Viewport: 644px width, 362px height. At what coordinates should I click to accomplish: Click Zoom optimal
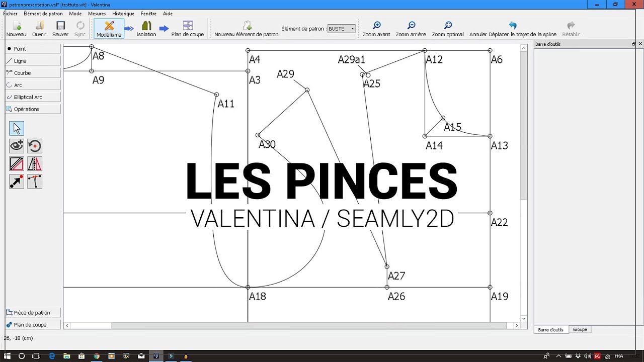coord(448,29)
